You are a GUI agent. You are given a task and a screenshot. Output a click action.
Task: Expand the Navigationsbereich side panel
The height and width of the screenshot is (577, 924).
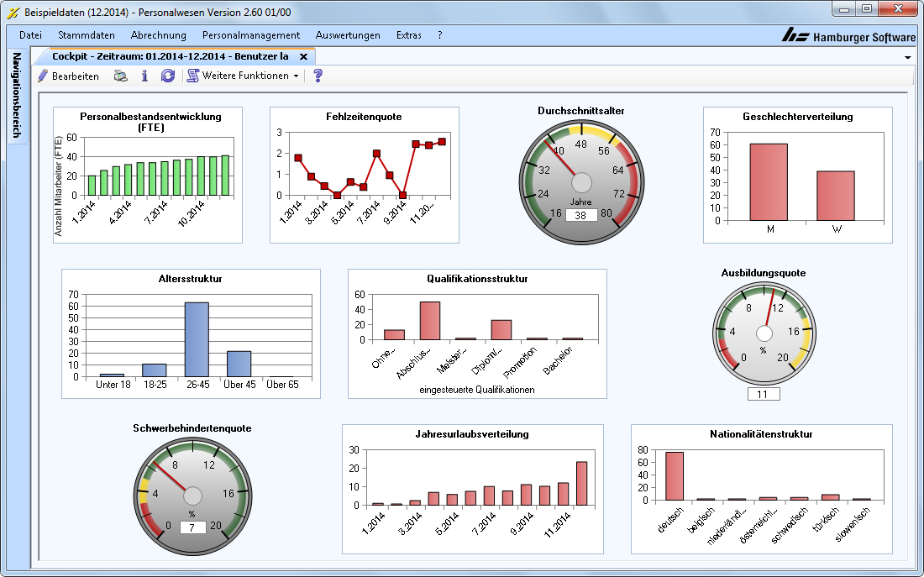pos(17,95)
